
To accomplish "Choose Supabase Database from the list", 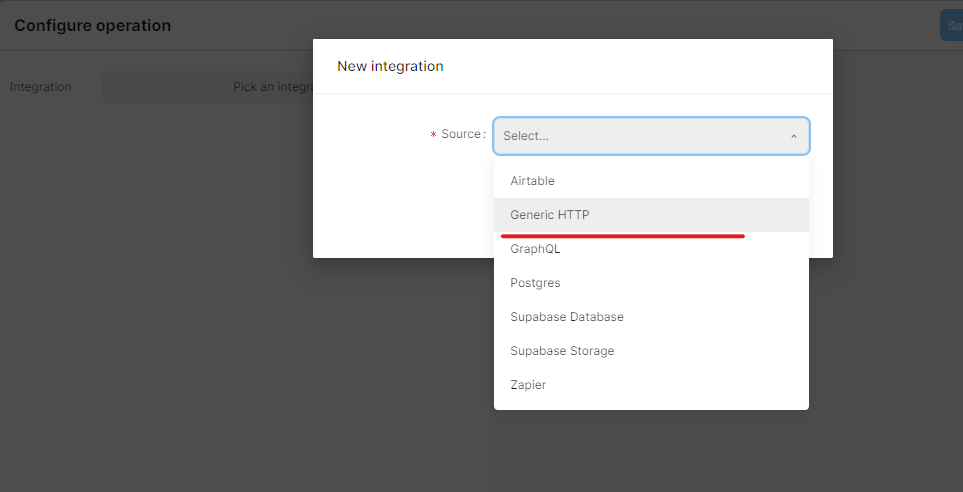I will tap(566, 317).
